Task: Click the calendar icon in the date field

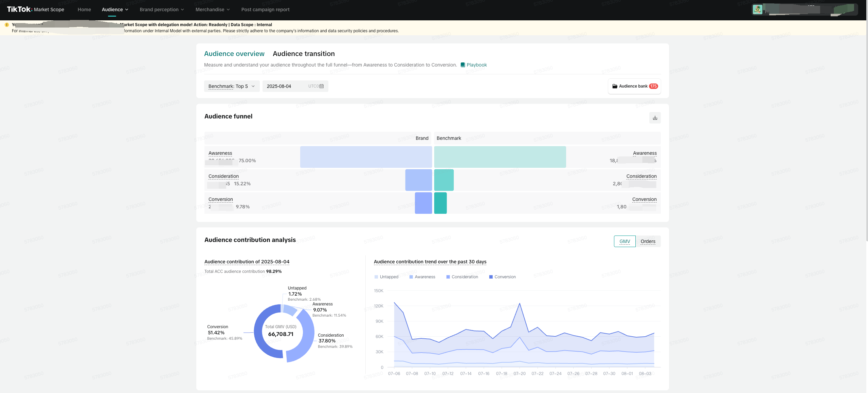Action: point(322,86)
